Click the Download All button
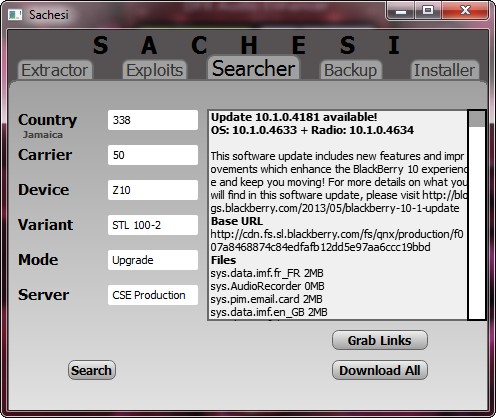 pyautogui.click(x=380, y=370)
